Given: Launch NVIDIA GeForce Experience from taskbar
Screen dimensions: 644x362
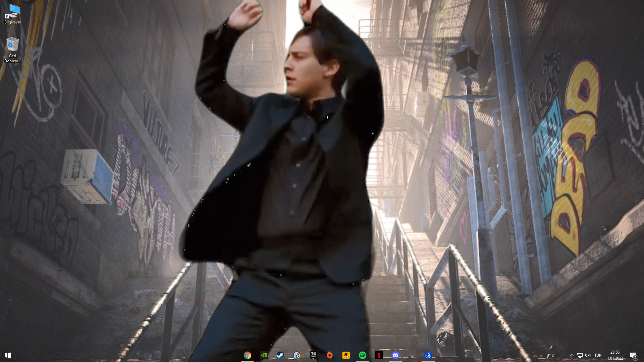Looking at the screenshot, I should (264, 355).
